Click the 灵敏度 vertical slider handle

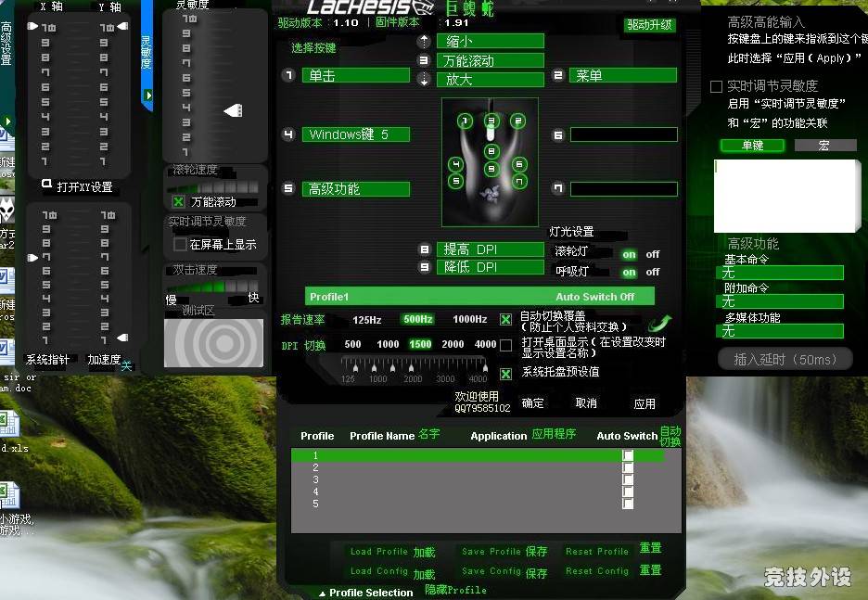pos(233,111)
